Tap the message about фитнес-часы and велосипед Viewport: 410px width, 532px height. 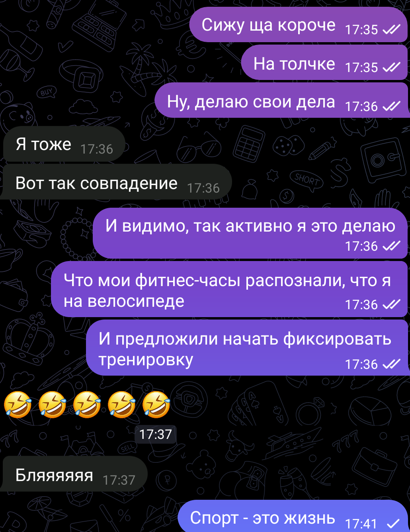pos(229,290)
